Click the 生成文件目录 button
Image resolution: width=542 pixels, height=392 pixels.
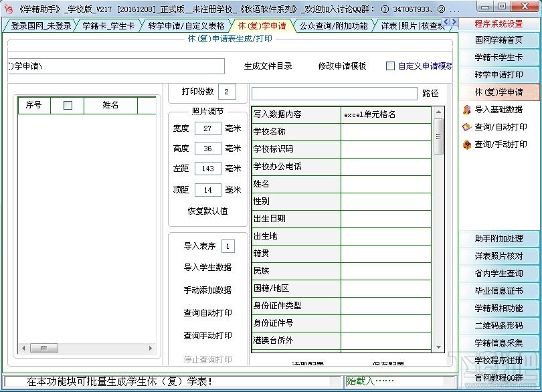268,66
